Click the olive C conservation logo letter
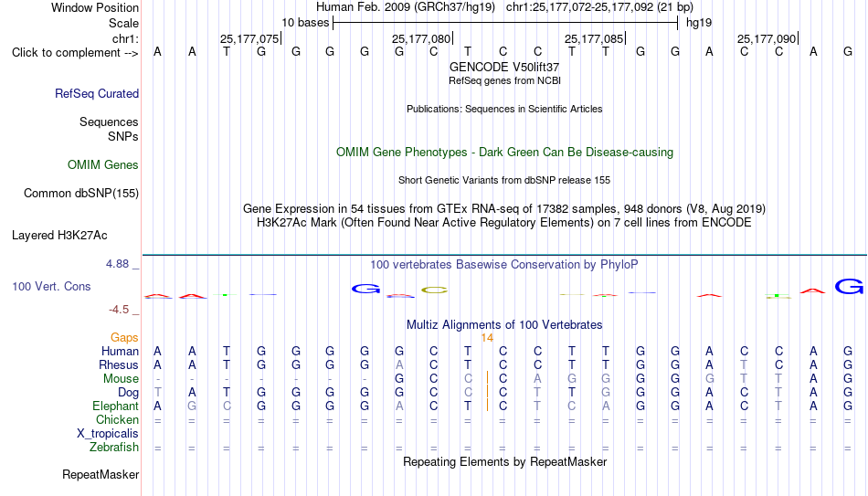 click(x=434, y=290)
